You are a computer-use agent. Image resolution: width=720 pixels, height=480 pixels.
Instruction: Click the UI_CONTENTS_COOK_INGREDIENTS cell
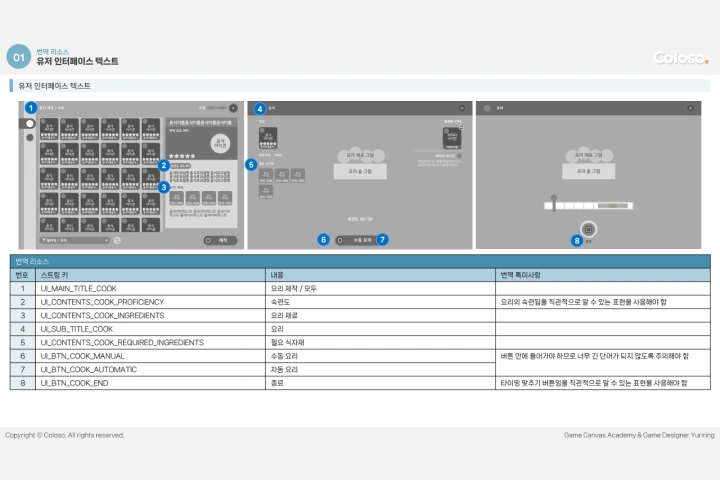point(150,316)
